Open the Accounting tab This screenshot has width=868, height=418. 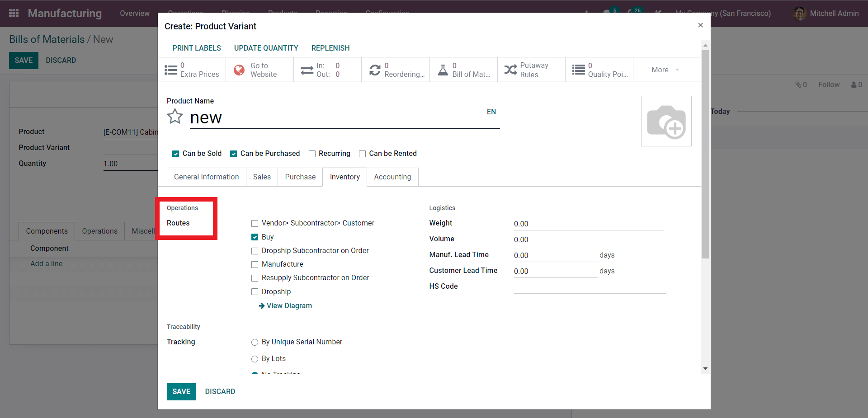(392, 177)
